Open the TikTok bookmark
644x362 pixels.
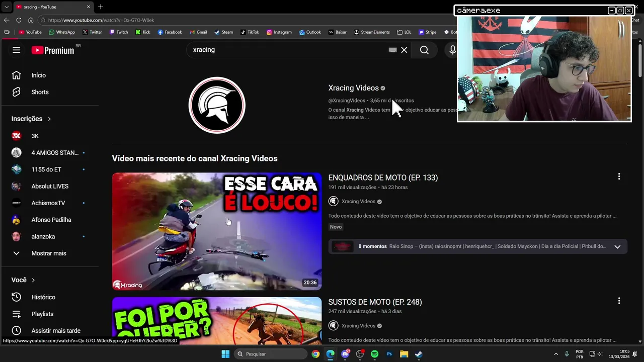tap(250, 32)
